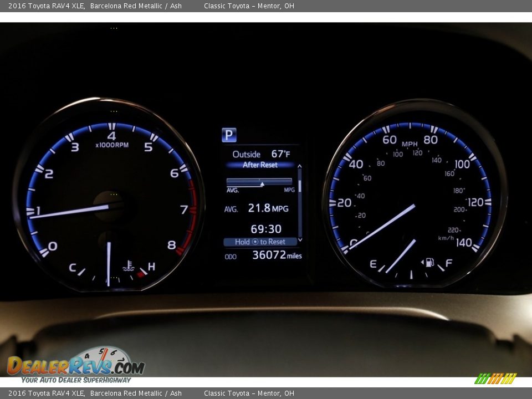Click the average MPG bar indicator
Viewport: 532px width, 399px height.
(259, 182)
